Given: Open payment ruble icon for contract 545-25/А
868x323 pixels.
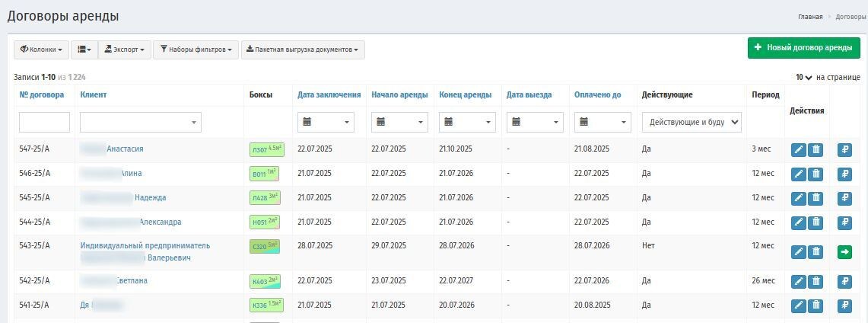Looking at the screenshot, I should click(x=844, y=198).
